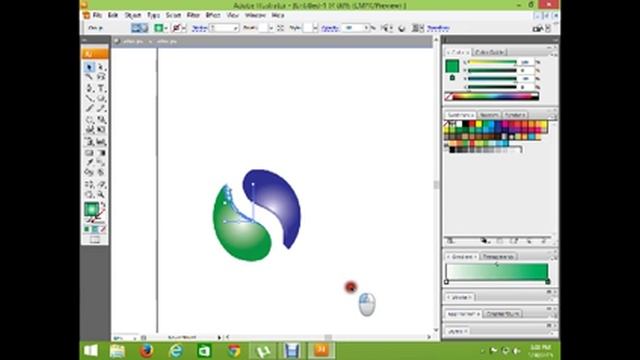Click the canvas vertical scrollbar down arrow
Viewport: 640px width, 360px height.
436,330
